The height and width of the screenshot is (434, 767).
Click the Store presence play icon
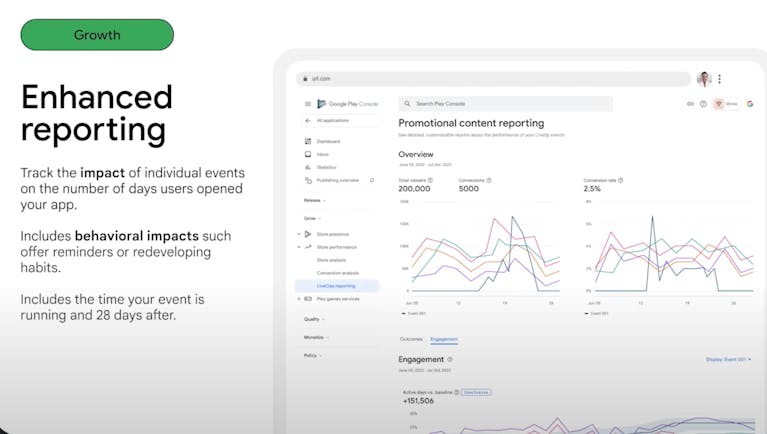click(308, 234)
